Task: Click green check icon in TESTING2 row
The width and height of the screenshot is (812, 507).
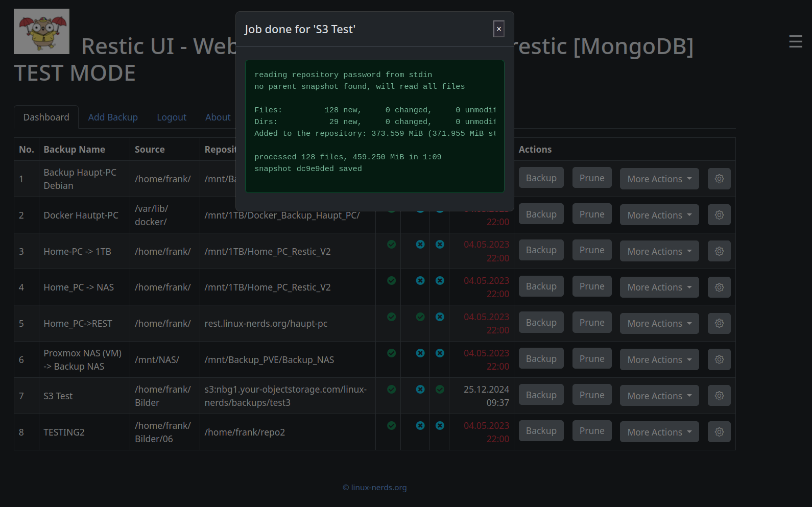Action: pos(392,426)
